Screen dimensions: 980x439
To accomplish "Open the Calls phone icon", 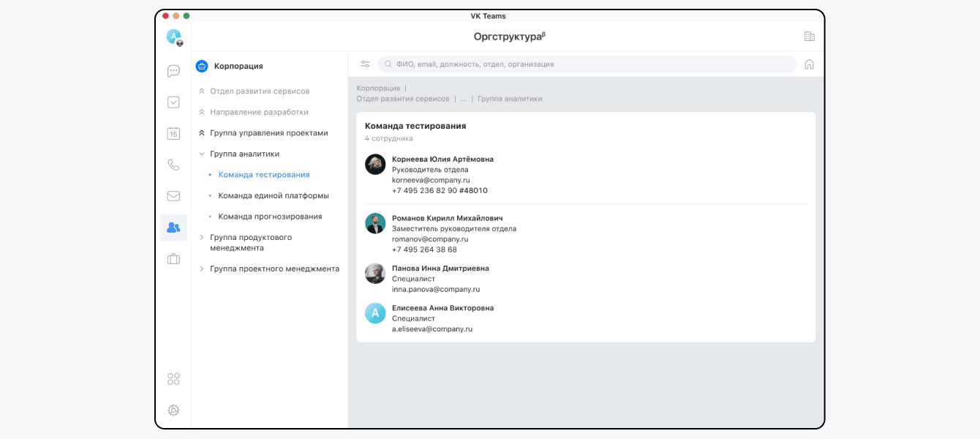I will (x=173, y=165).
